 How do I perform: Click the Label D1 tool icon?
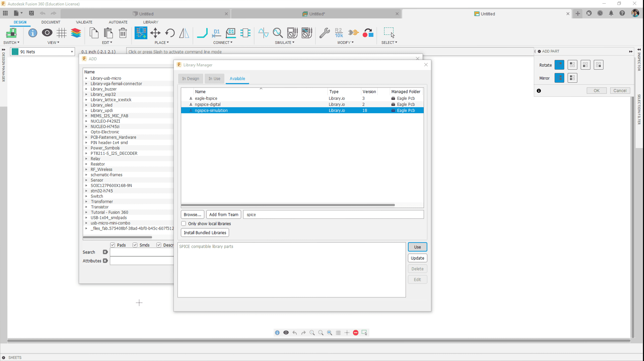click(231, 33)
